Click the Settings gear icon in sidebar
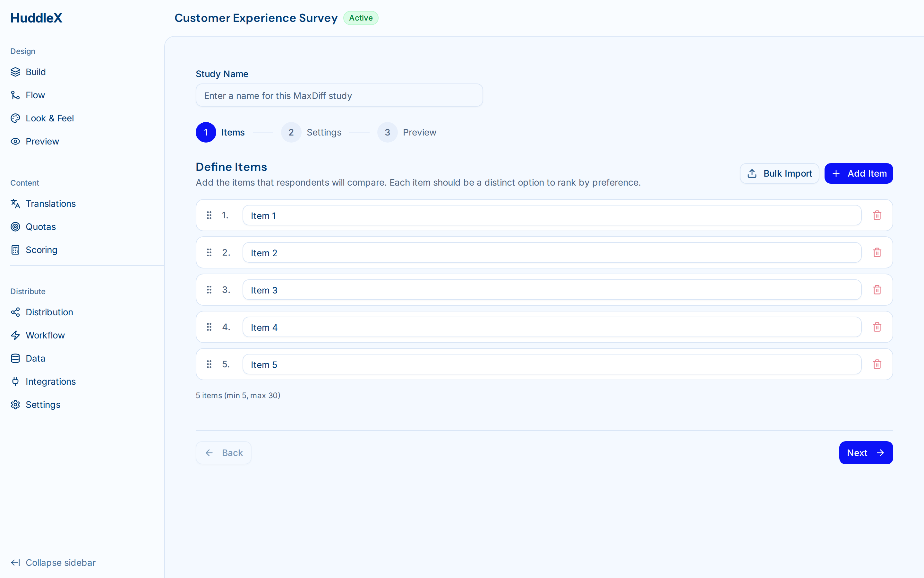This screenshot has height=578, width=924. [x=15, y=405]
